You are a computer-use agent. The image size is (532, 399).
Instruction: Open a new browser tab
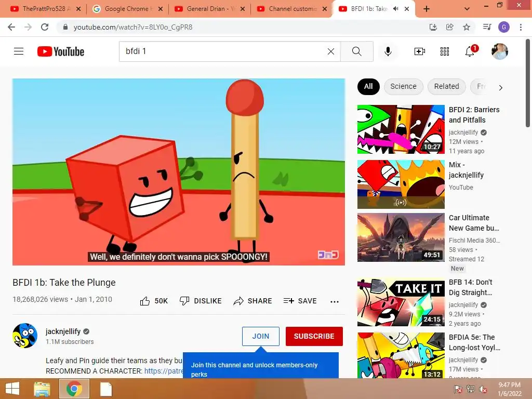427,9
